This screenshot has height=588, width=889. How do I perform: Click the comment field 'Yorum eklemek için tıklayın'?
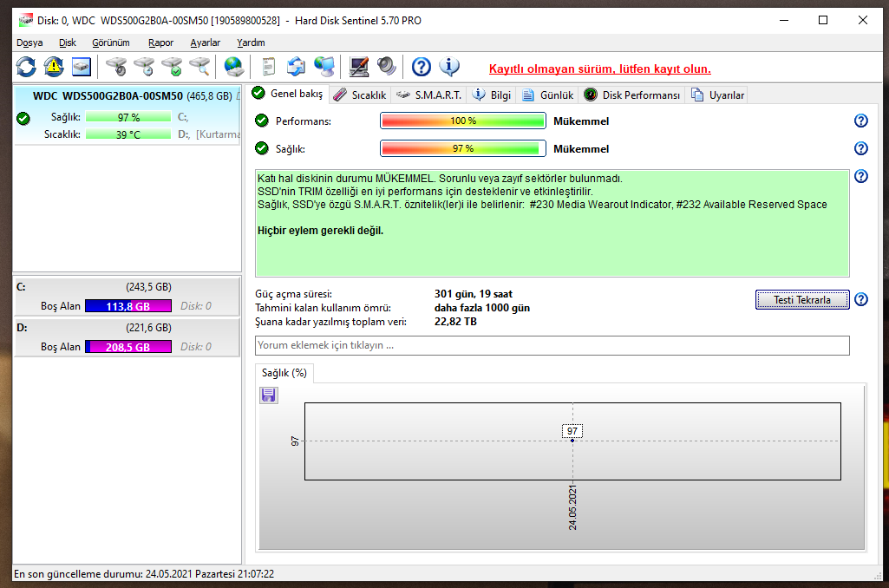552,345
